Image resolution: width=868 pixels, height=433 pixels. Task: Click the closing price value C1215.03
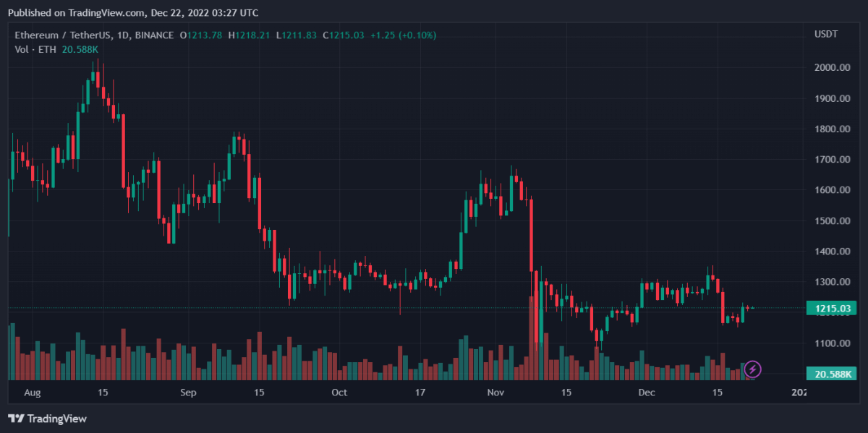(344, 35)
